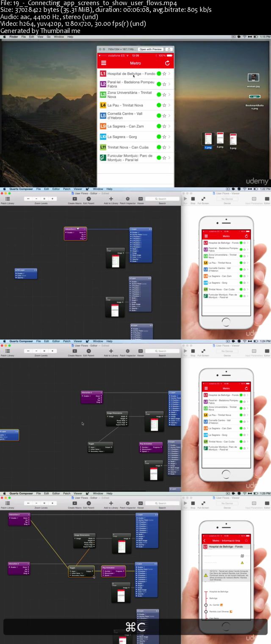
Task: Star the L10 La Sagrera - Gorg line
Action: [x=164, y=137]
